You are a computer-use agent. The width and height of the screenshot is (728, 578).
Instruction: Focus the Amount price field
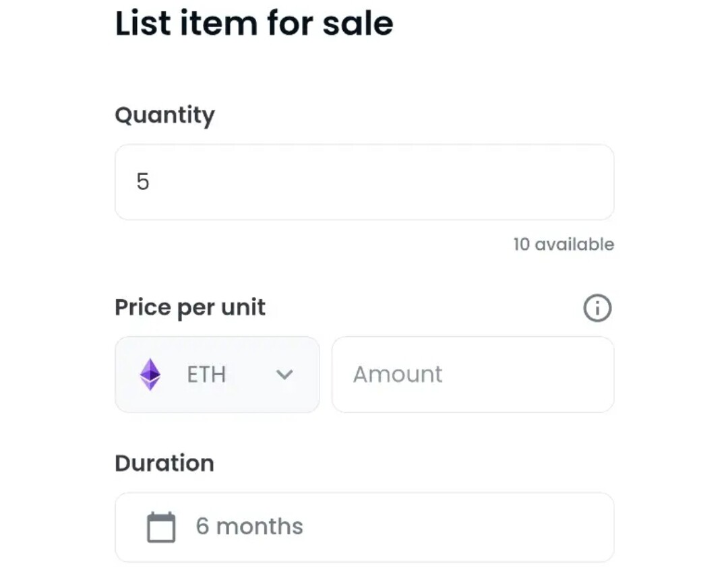point(473,375)
